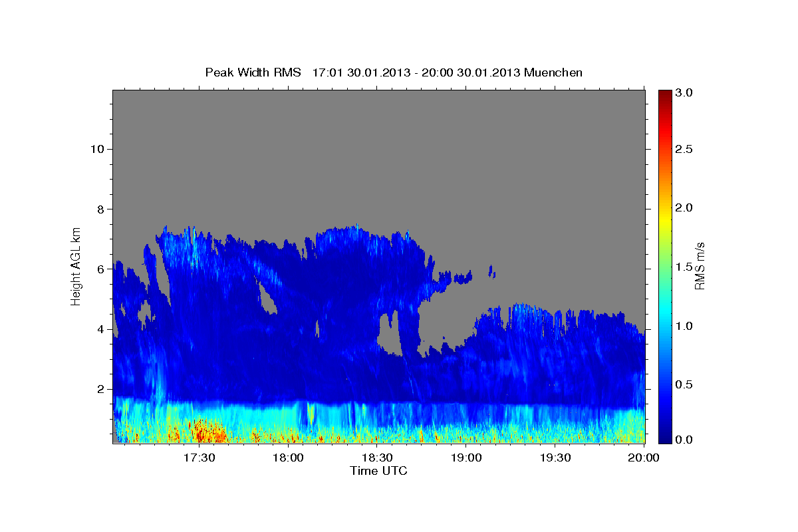The height and width of the screenshot is (532, 798).
Task: Click the 18:00 time tick label
Action: click(x=288, y=458)
